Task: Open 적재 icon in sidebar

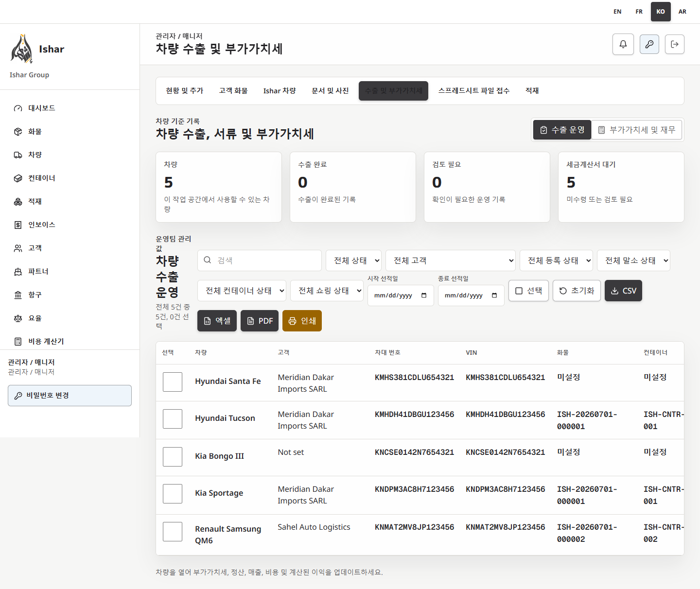Action: pyautogui.click(x=18, y=202)
